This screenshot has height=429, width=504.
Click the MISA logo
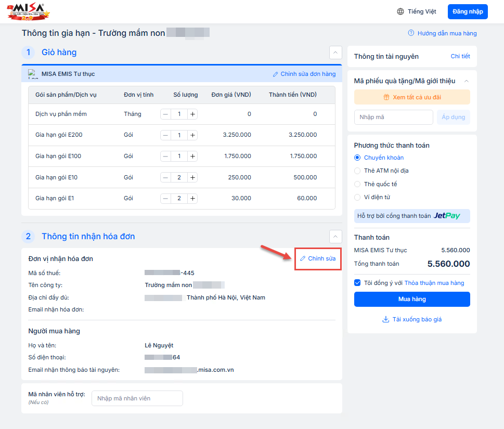[x=28, y=12]
